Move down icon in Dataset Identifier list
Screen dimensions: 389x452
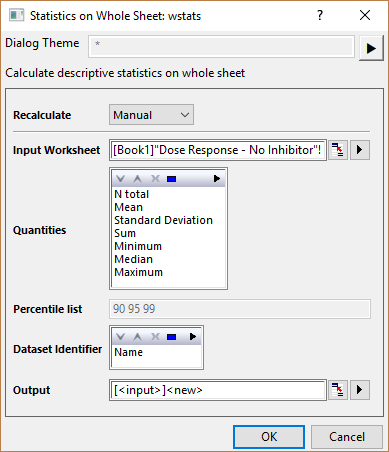121,337
